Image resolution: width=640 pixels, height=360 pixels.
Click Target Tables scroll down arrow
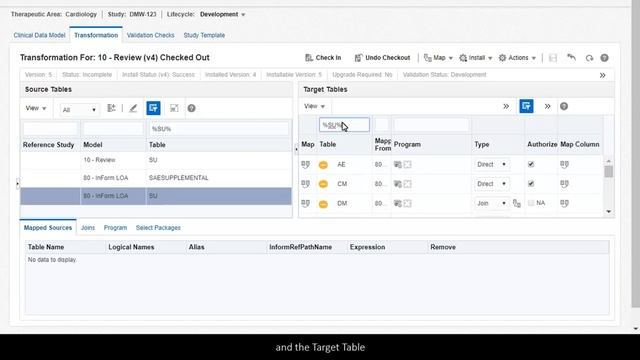pyautogui.click(x=609, y=211)
